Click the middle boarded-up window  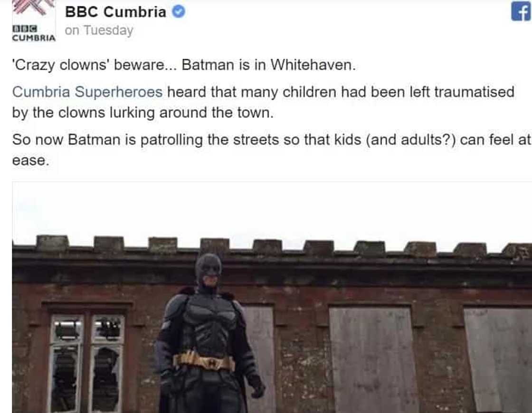373,358
